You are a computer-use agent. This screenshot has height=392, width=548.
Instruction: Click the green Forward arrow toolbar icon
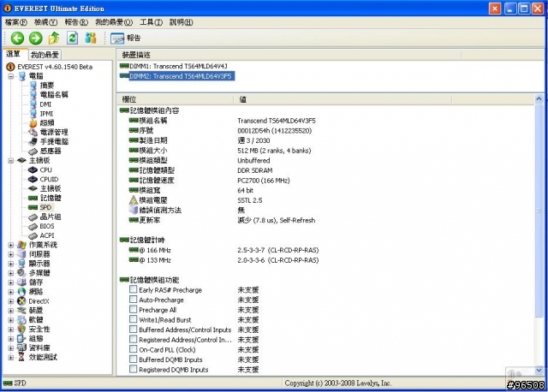(36, 38)
